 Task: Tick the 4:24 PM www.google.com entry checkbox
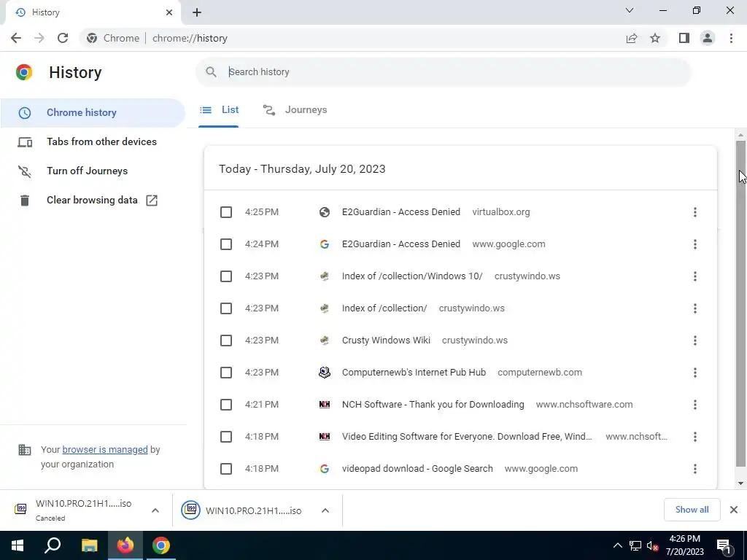tap(226, 244)
